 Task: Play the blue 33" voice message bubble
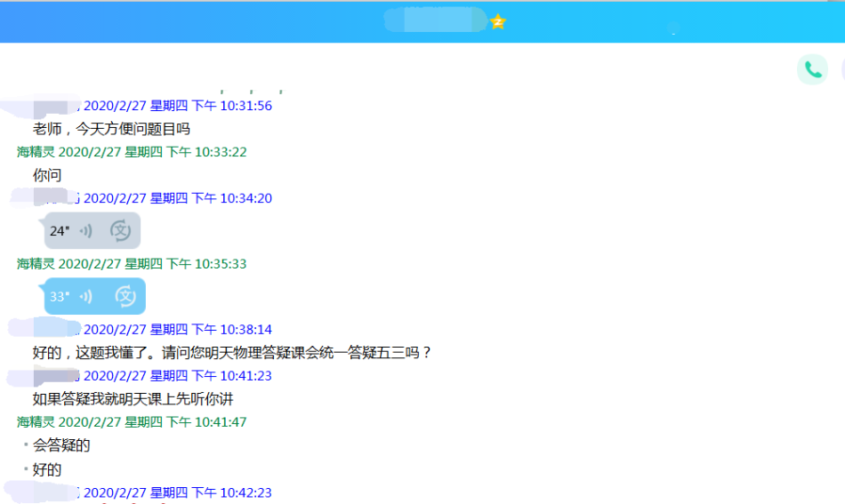[60, 297]
